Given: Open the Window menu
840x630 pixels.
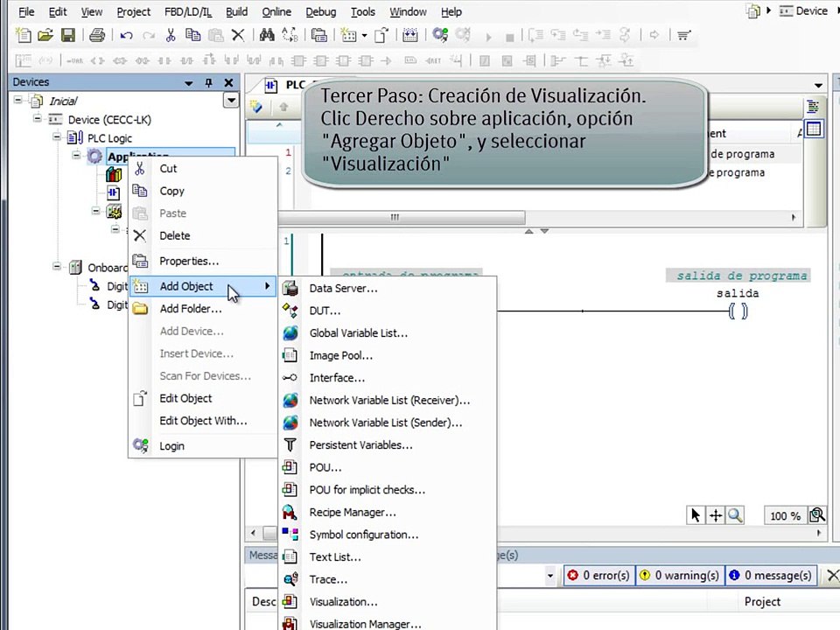Looking at the screenshot, I should point(408,11).
